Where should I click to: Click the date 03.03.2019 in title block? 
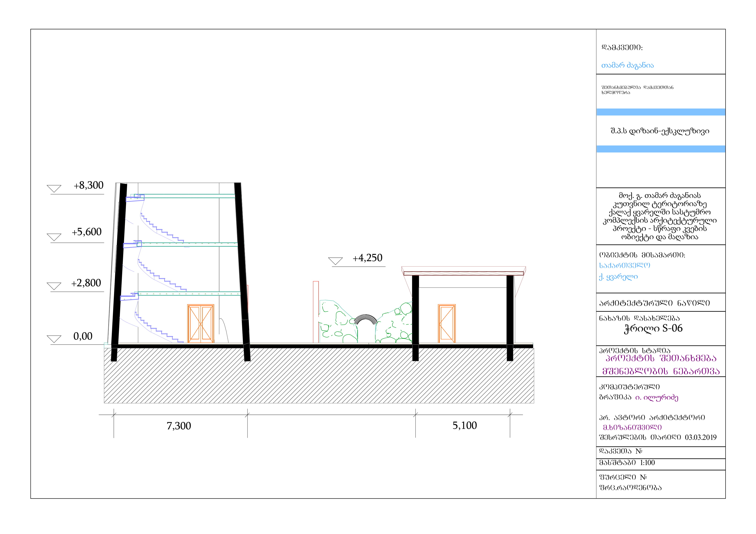click(700, 437)
